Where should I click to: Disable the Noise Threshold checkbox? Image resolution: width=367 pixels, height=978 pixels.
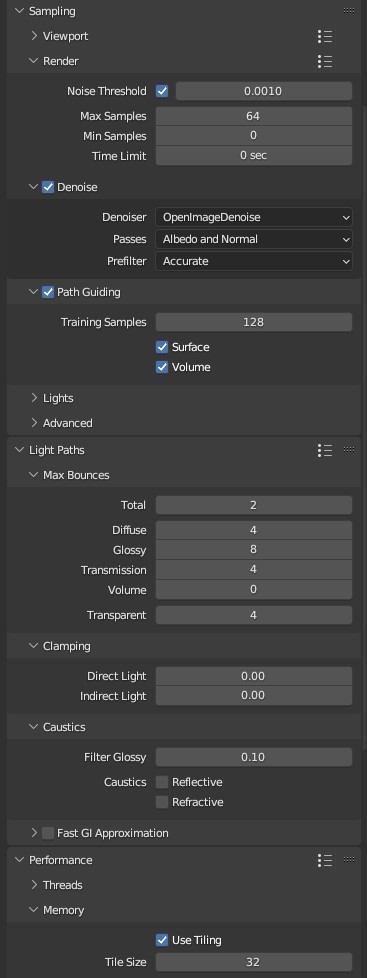162,91
